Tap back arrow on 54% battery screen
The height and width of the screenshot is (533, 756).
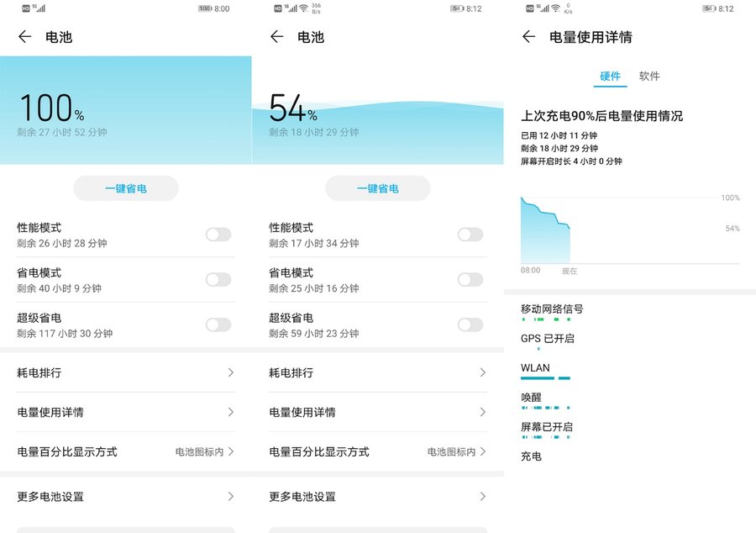[276, 37]
